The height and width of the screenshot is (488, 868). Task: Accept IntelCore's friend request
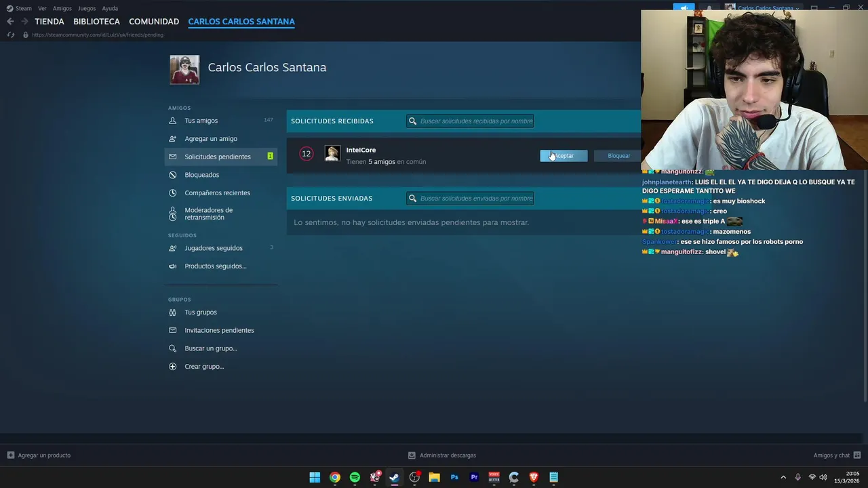[x=564, y=156]
